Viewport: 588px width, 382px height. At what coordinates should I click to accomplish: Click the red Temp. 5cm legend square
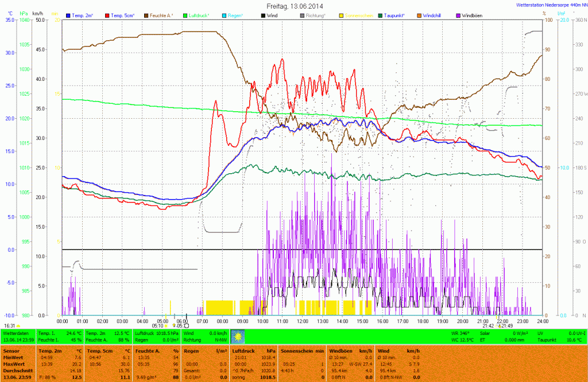(x=107, y=15)
